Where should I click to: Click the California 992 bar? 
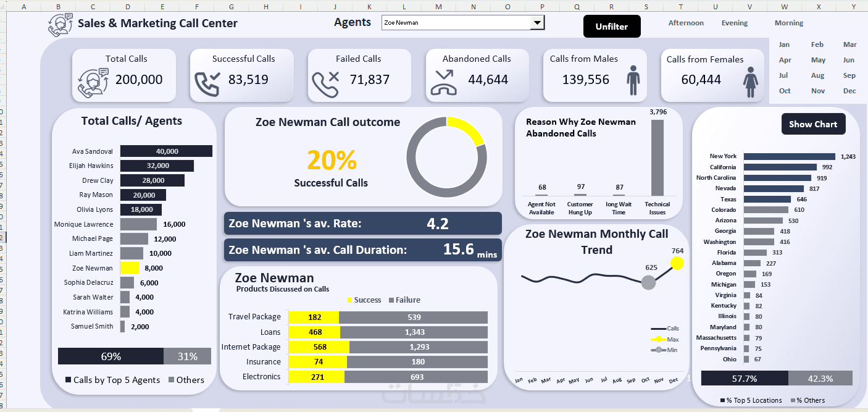780,167
